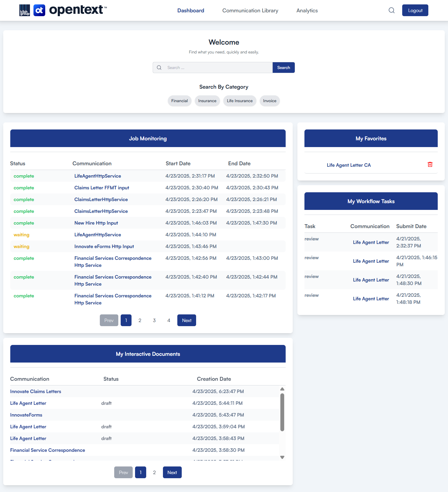Click the My Interactive Documents header
The width and height of the screenshot is (448, 492).
[x=148, y=354]
